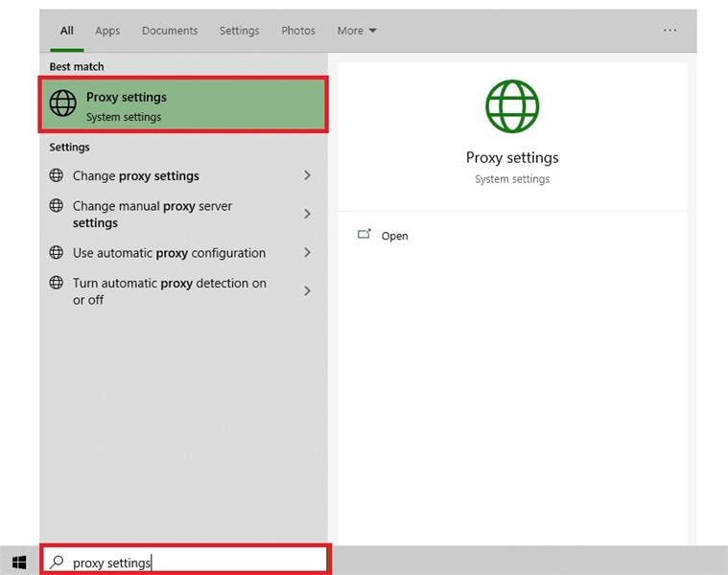Click the search magnifier icon in taskbar

[57, 563]
